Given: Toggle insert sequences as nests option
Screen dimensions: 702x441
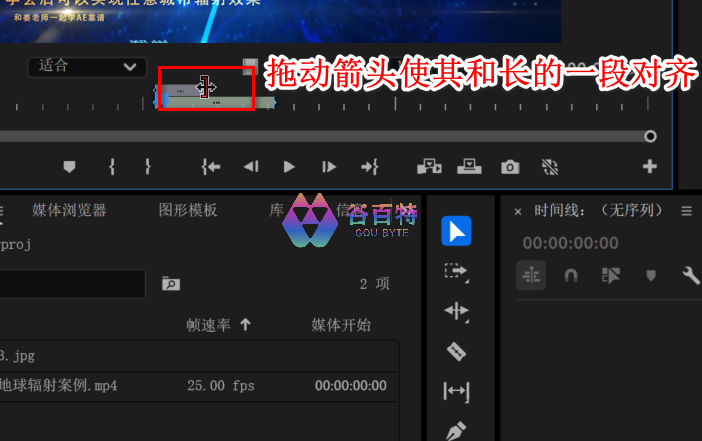Looking at the screenshot, I should coord(531,275).
